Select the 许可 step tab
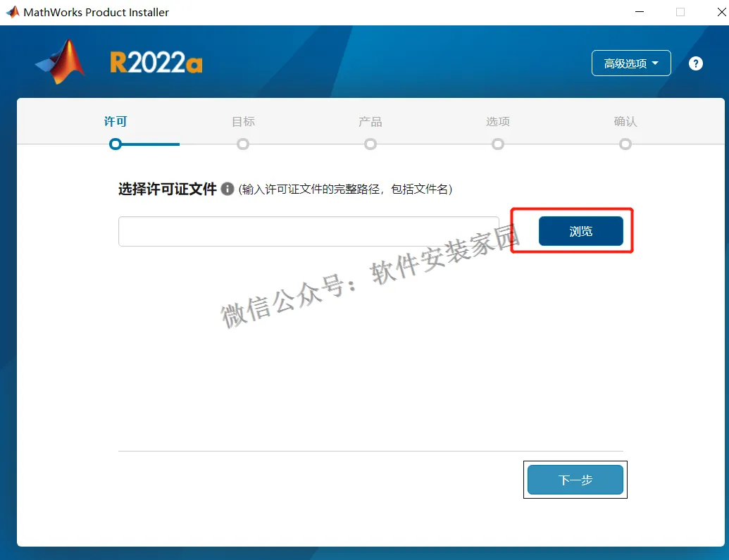729x560 pixels. point(116,121)
